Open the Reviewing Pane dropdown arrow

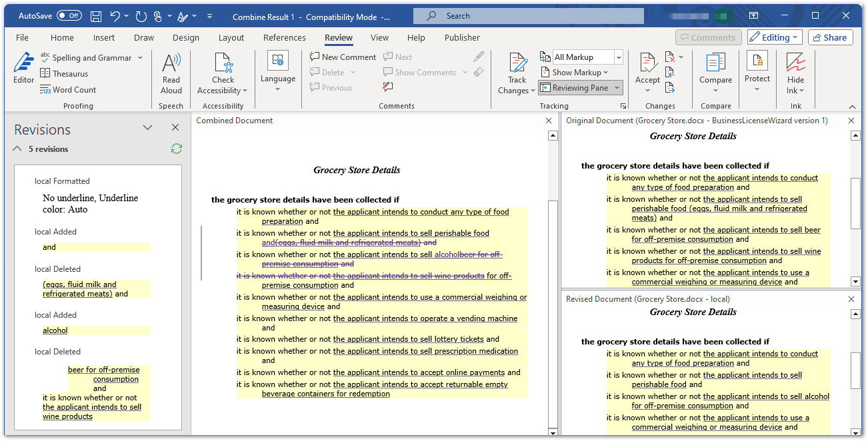617,88
